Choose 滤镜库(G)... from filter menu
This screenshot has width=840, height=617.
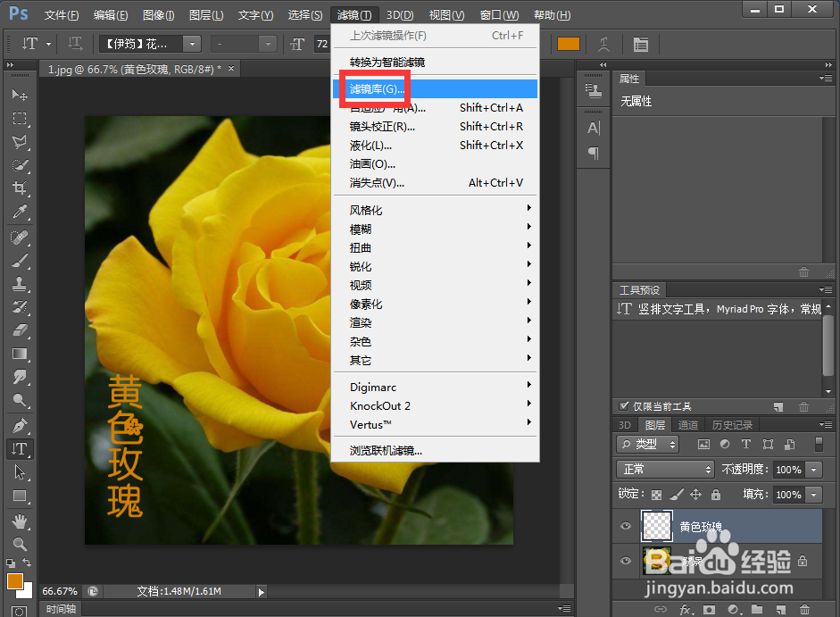click(435, 89)
